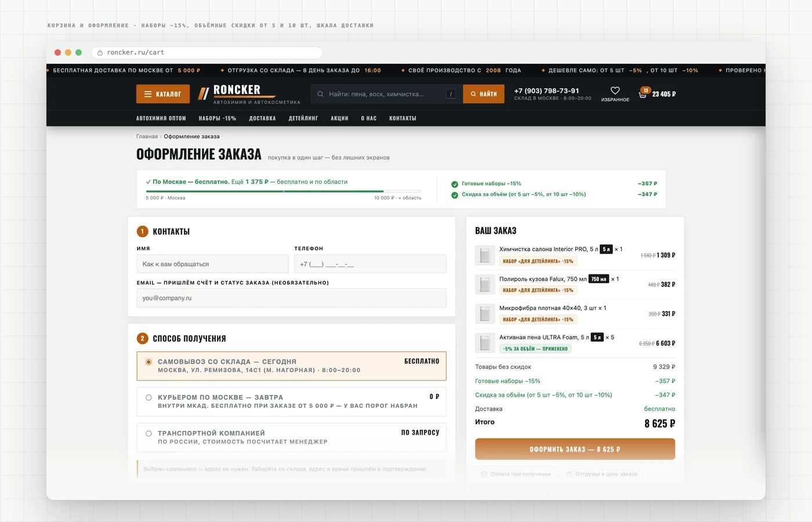Click the 5 л badge on Химчистка салона
812x522 pixels.
606,249
